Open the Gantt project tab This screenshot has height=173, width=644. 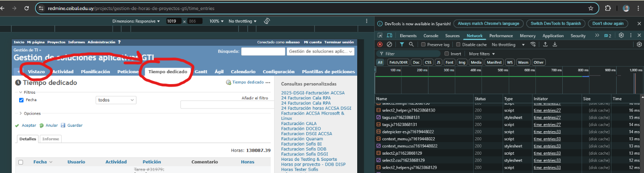(201, 71)
